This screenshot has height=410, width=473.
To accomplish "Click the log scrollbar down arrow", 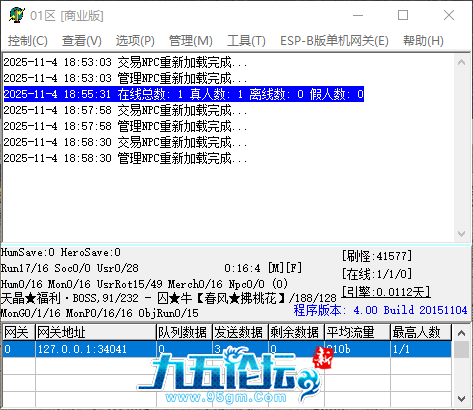I will (461, 234).
